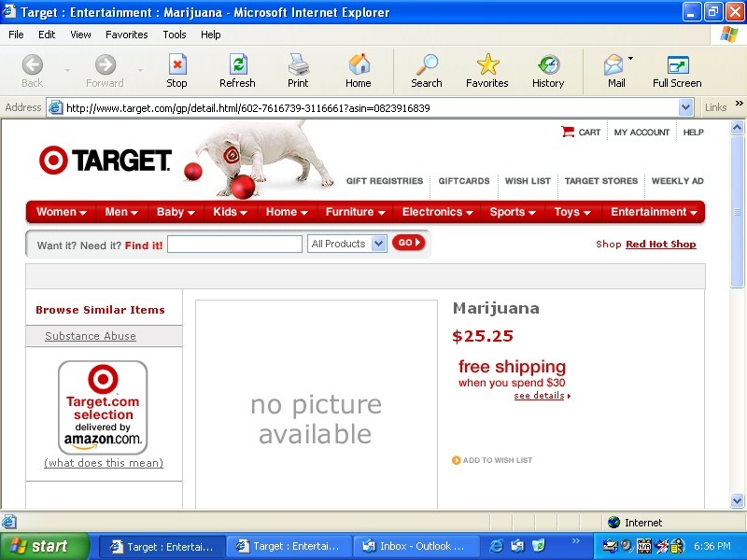
Task: Switch to Full Screen view
Action: (677, 71)
